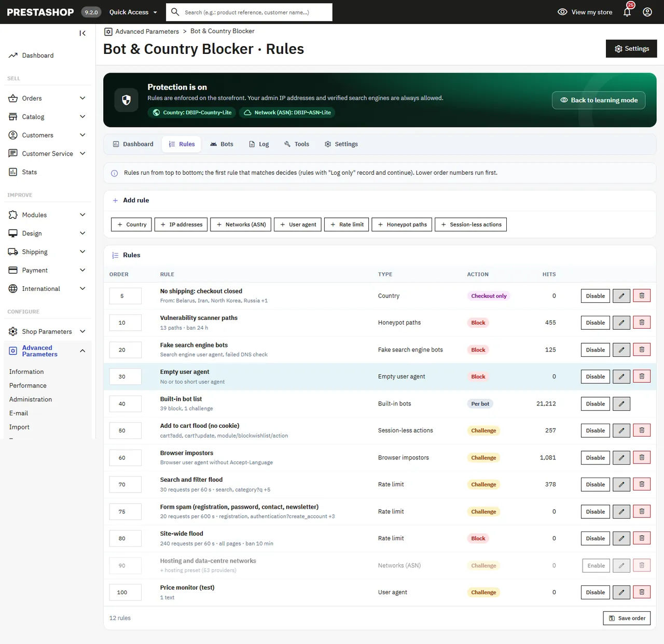
Task: Edit the Site-wide flood rule
Action: click(x=621, y=538)
